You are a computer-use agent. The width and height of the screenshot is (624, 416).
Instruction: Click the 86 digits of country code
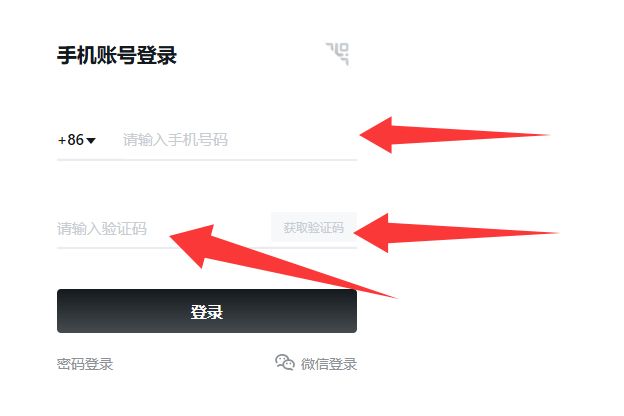(x=76, y=140)
